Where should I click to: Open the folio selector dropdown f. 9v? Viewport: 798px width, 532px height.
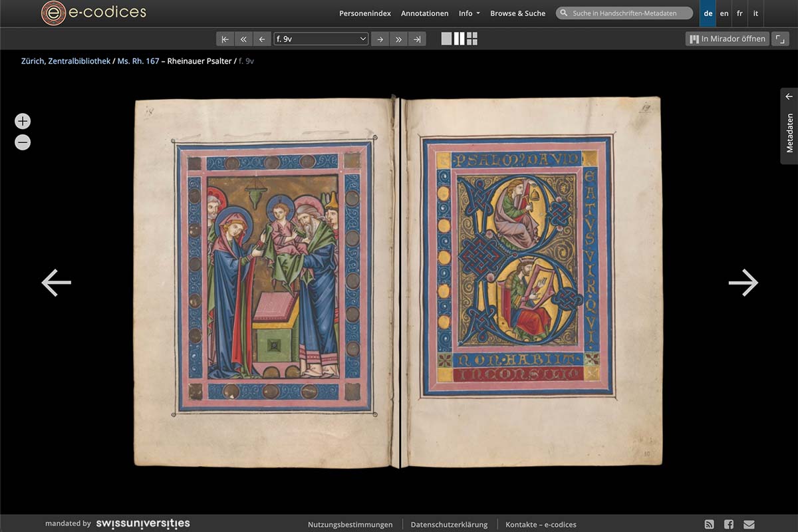click(321, 39)
